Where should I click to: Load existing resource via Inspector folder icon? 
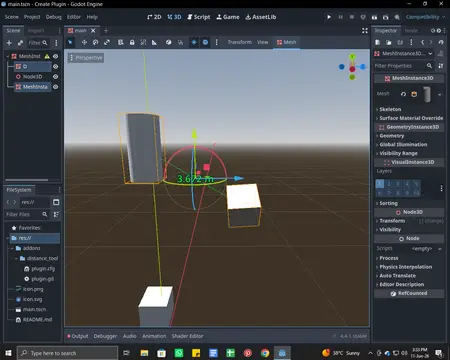point(389,42)
